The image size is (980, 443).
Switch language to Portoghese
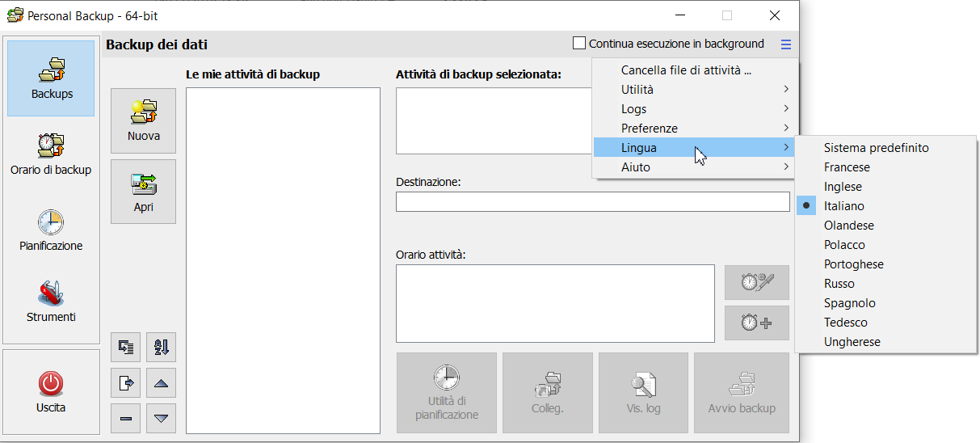point(886,264)
